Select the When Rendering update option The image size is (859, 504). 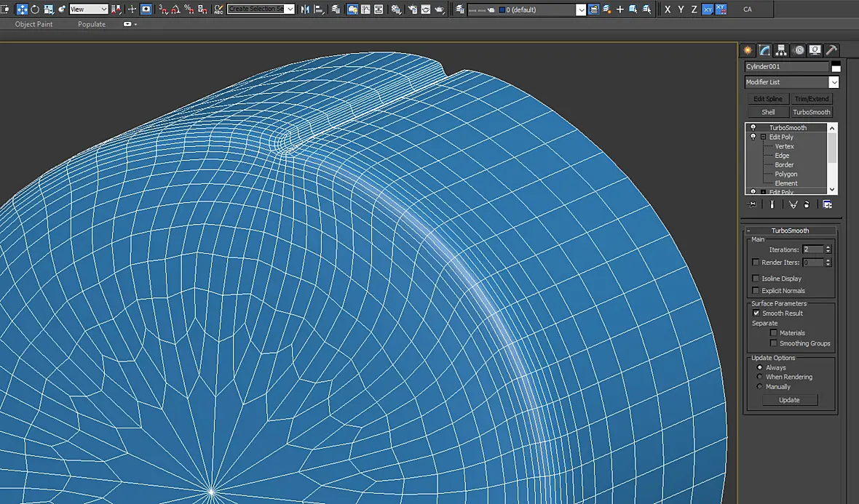coord(759,377)
